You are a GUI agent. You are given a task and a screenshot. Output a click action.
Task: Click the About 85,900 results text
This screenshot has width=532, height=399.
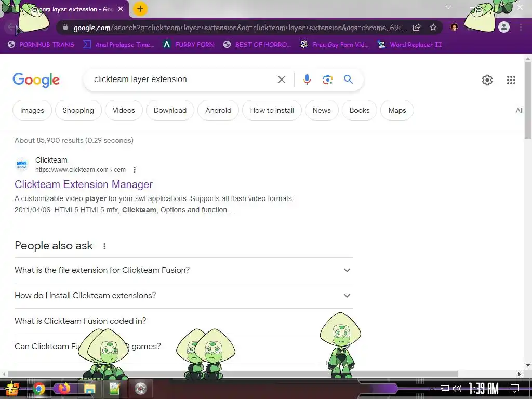click(74, 140)
